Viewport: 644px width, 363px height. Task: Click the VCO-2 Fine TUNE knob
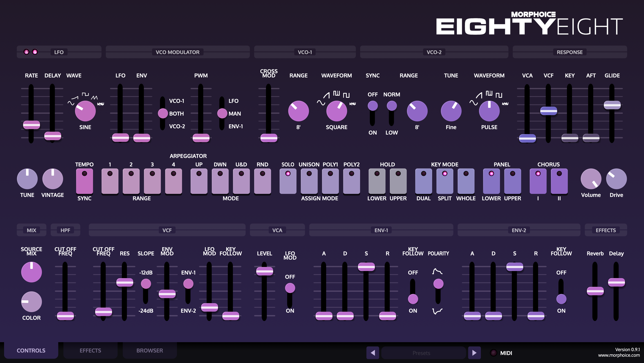pyautogui.click(x=451, y=111)
